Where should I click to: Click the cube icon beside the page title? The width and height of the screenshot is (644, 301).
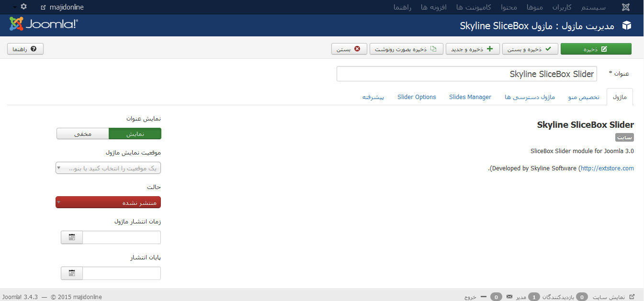point(626,25)
